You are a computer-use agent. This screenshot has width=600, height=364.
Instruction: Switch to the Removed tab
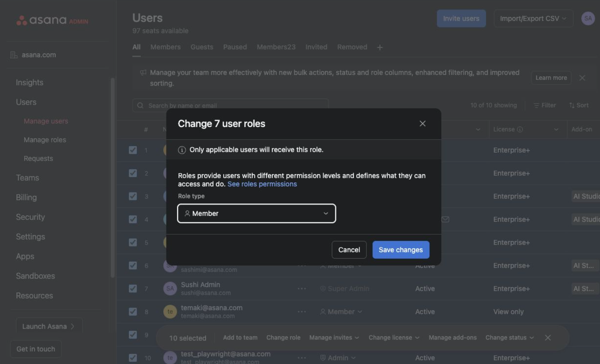pos(352,47)
